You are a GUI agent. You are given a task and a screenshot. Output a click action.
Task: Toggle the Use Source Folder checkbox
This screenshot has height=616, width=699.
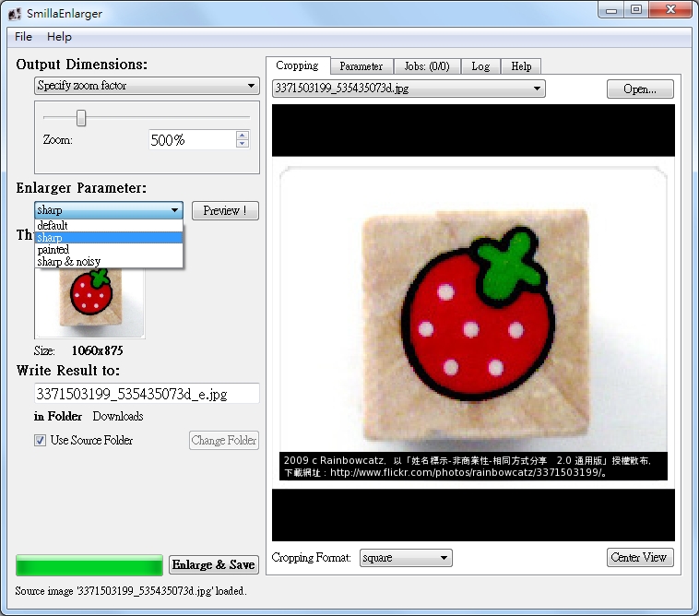tap(40, 441)
